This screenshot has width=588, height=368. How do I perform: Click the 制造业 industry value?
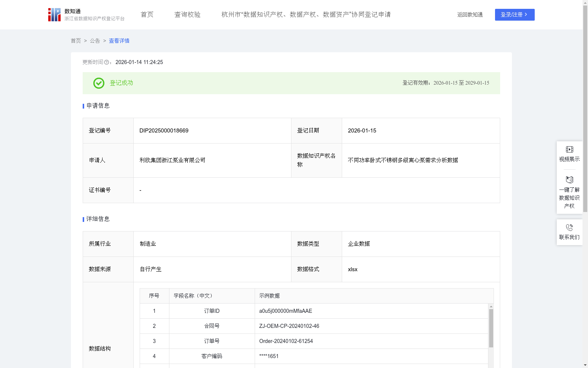[x=148, y=244]
